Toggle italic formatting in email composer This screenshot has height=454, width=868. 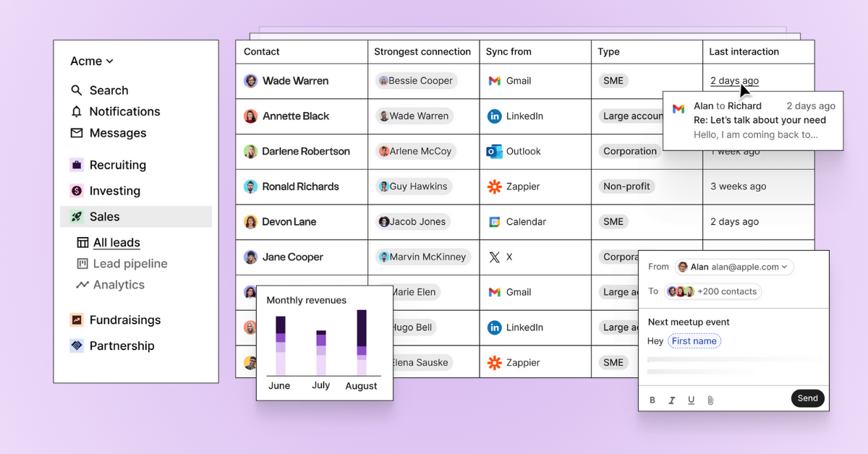point(672,400)
